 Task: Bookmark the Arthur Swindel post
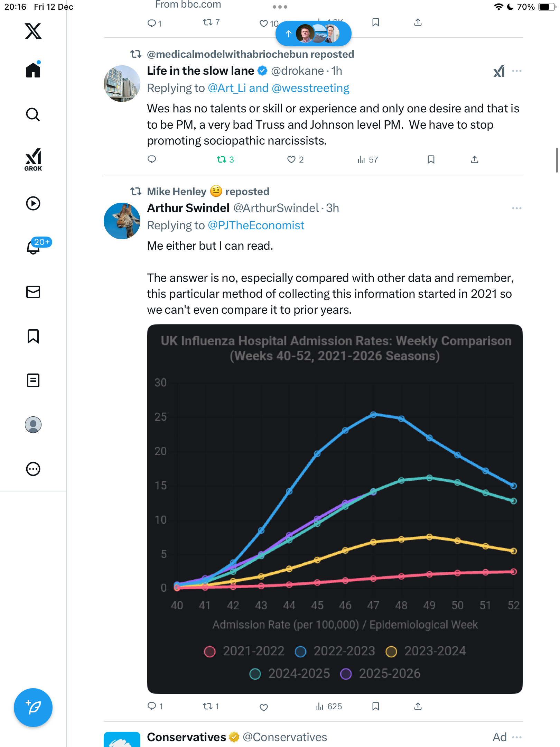376,706
